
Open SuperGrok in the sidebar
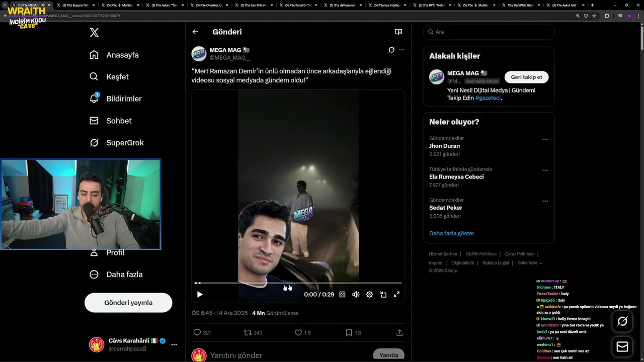pyautogui.click(x=117, y=143)
